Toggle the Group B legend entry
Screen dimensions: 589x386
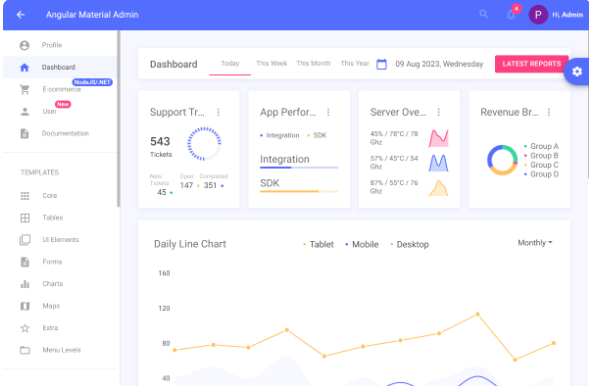tap(542, 155)
